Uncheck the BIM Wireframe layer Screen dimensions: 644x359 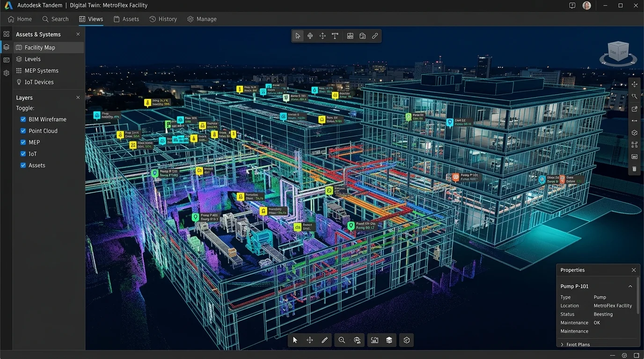(23, 119)
